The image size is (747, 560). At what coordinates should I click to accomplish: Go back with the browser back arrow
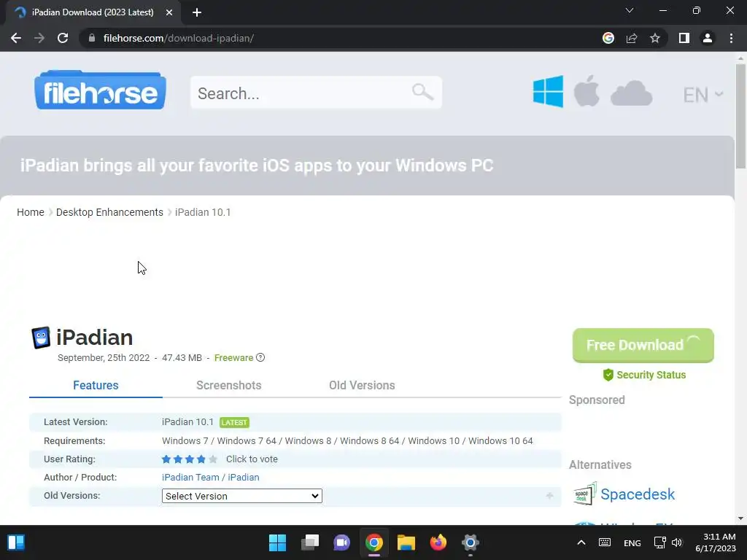pos(16,38)
